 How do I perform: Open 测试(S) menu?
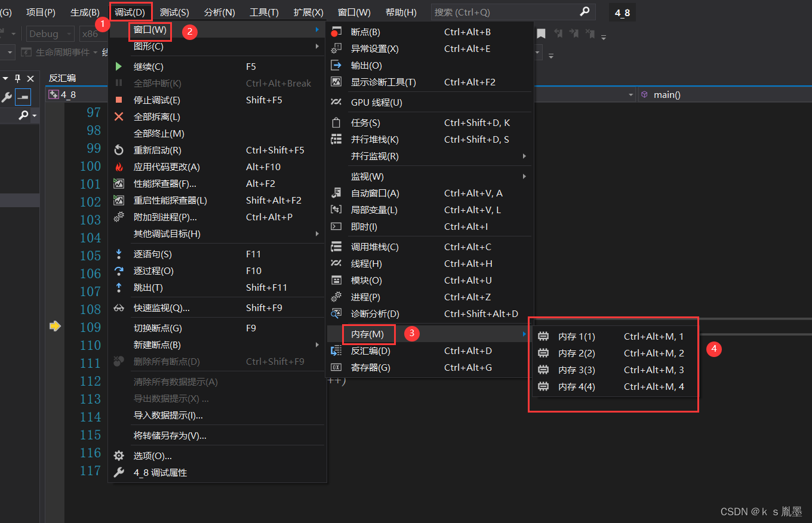click(x=174, y=12)
